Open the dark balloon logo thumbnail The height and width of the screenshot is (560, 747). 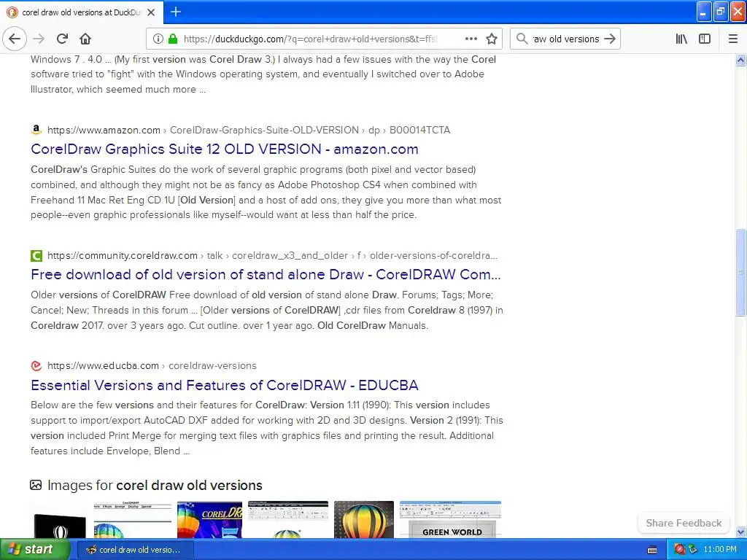point(364,519)
